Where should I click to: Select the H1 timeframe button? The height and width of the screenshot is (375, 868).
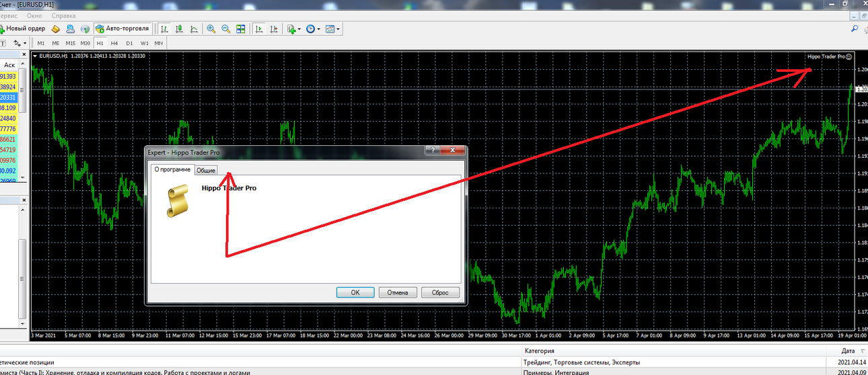point(100,43)
